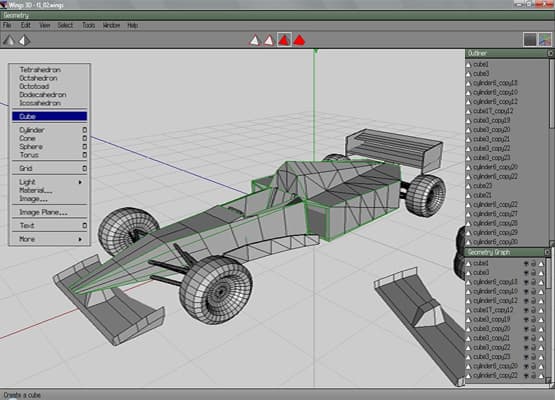Viewport: 555px width, 400px height.
Task: Switch to body selection mode icon
Action: [299, 40]
